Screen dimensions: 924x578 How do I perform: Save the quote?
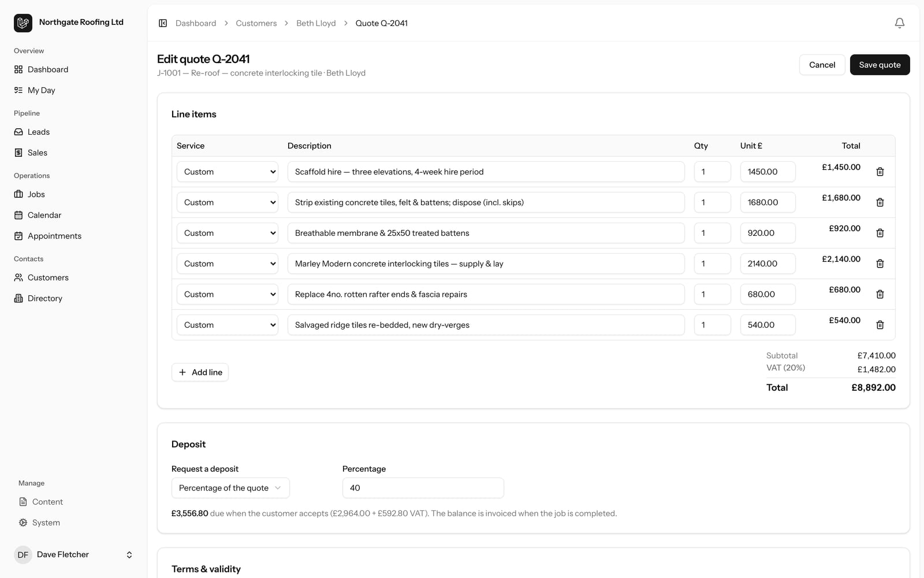880,65
